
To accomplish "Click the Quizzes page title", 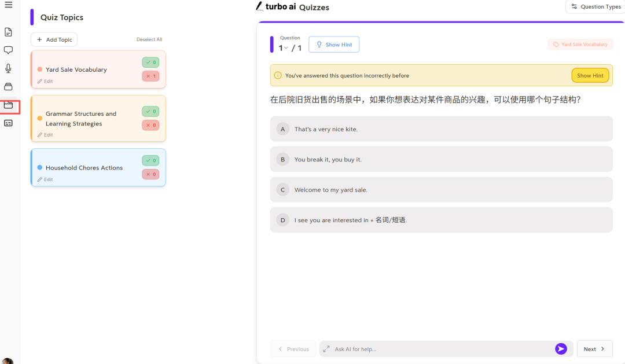I will point(315,7).
